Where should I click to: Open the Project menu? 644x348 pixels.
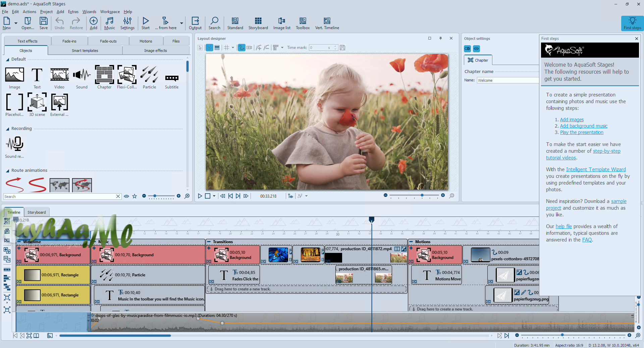46,12
